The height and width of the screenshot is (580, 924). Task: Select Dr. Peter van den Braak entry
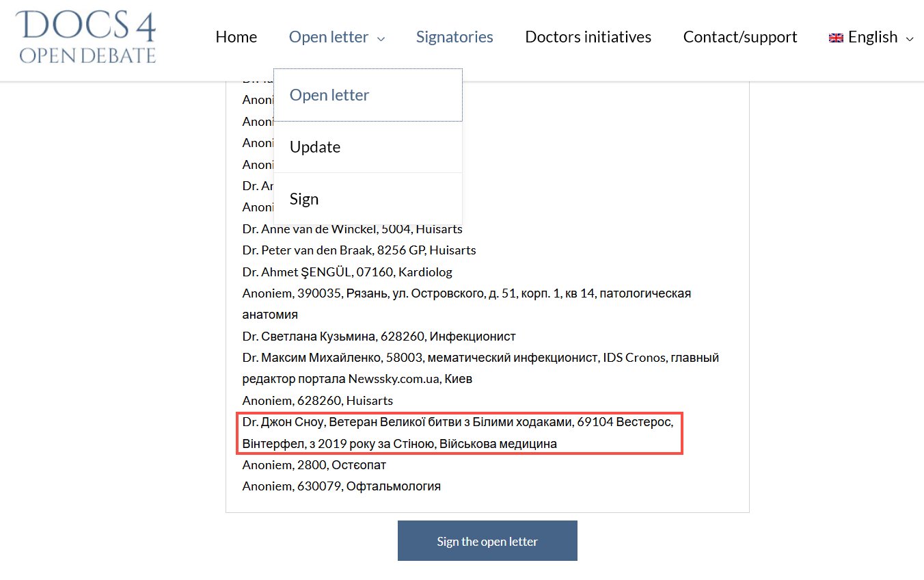click(x=359, y=250)
